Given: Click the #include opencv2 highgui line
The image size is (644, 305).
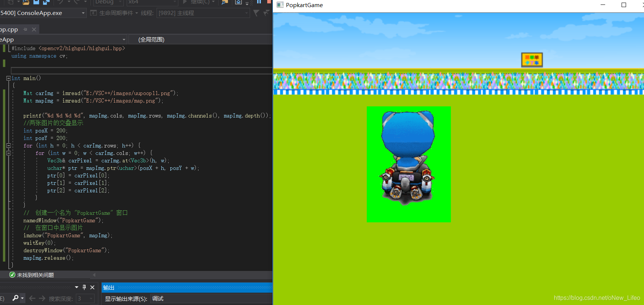Looking at the screenshot, I should 68,48.
